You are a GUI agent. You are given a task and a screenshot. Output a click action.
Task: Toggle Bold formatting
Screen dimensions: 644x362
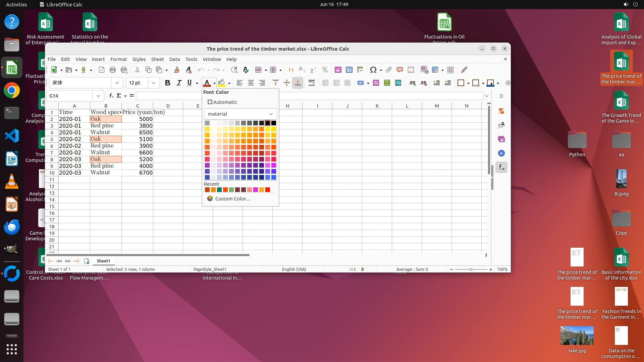point(168,83)
